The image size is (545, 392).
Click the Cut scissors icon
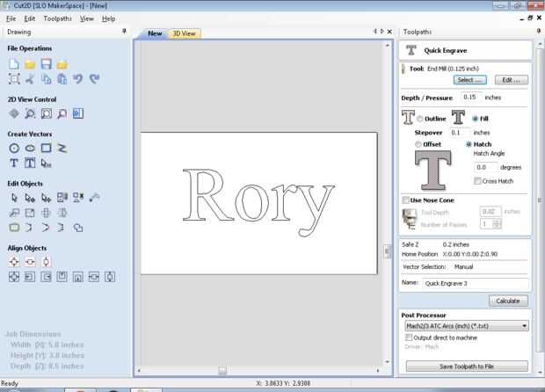tap(30, 79)
